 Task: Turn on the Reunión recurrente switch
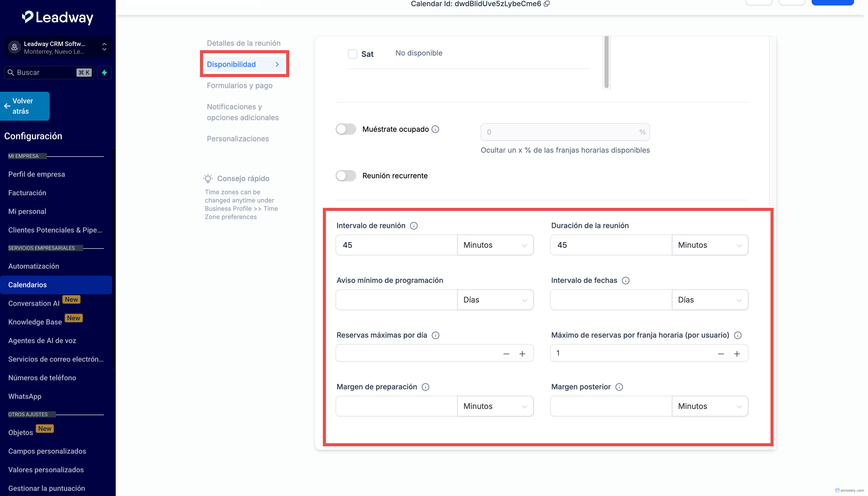[x=345, y=176]
